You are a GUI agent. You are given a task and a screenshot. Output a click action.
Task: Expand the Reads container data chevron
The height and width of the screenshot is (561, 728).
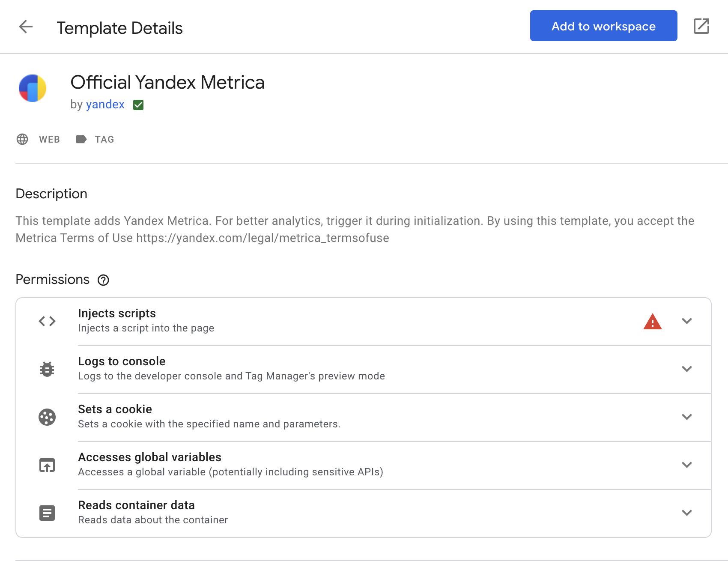pyautogui.click(x=686, y=513)
